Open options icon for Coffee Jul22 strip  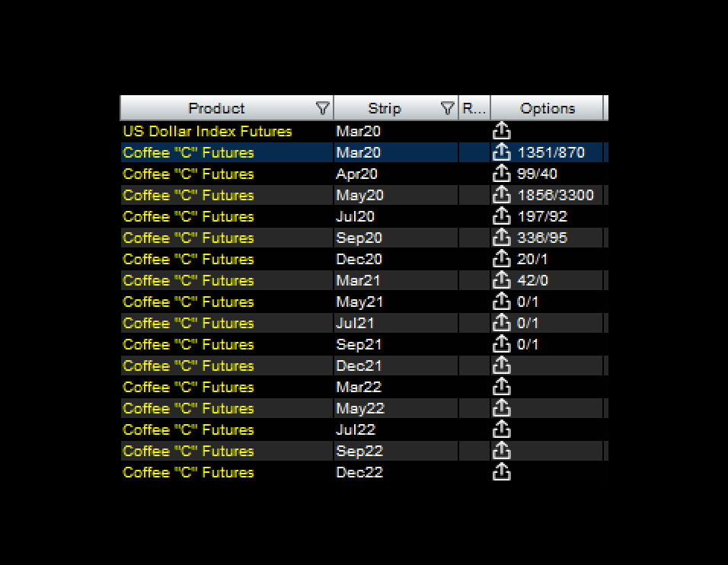coord(501,430)
